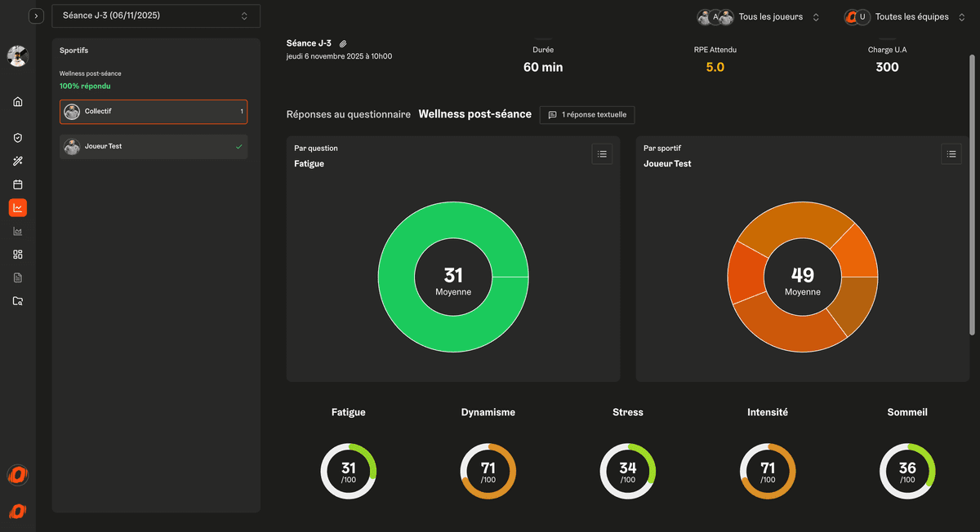Open list view in Par question card
This screenshot has height=532, width=980.
click(x=602, y=153)
